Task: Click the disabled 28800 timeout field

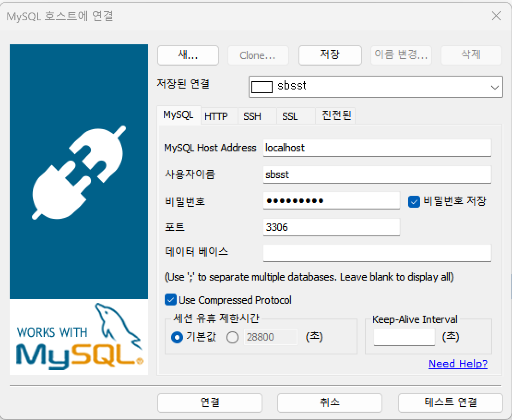Action: [271, 337]
